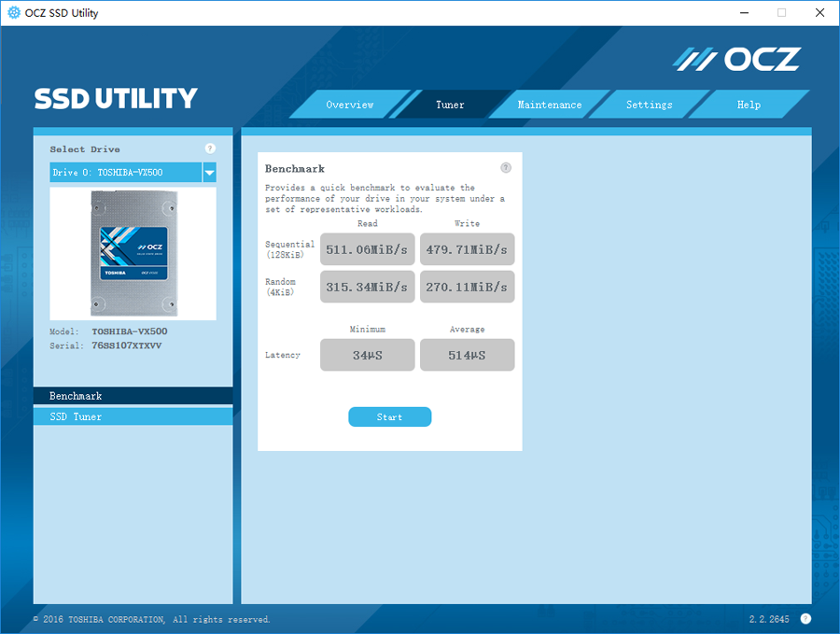
Task: Click the sequential write result 479.71MiB/s
Action: point(467,249)
